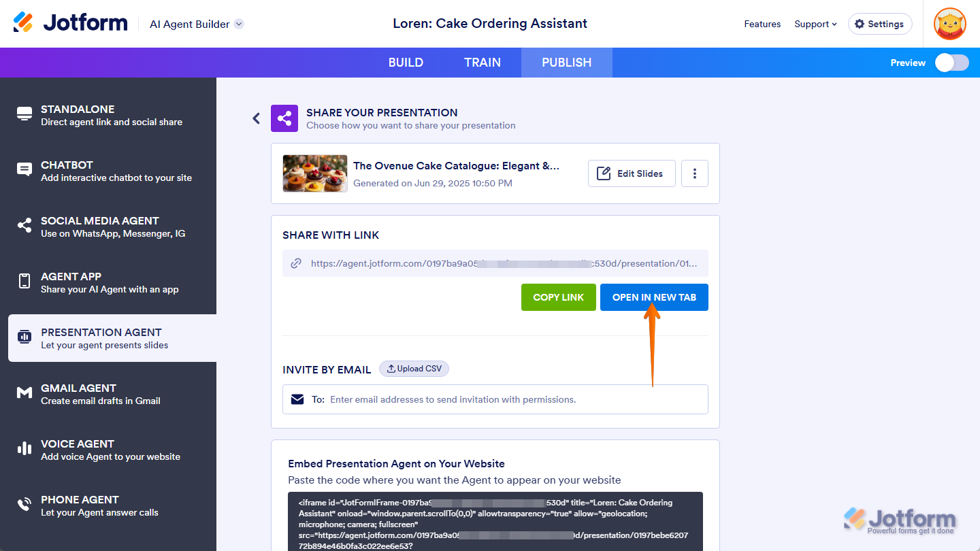Open the cake catalogue thumbnail
The image size is (980, 551).
(x=315, y=173)
